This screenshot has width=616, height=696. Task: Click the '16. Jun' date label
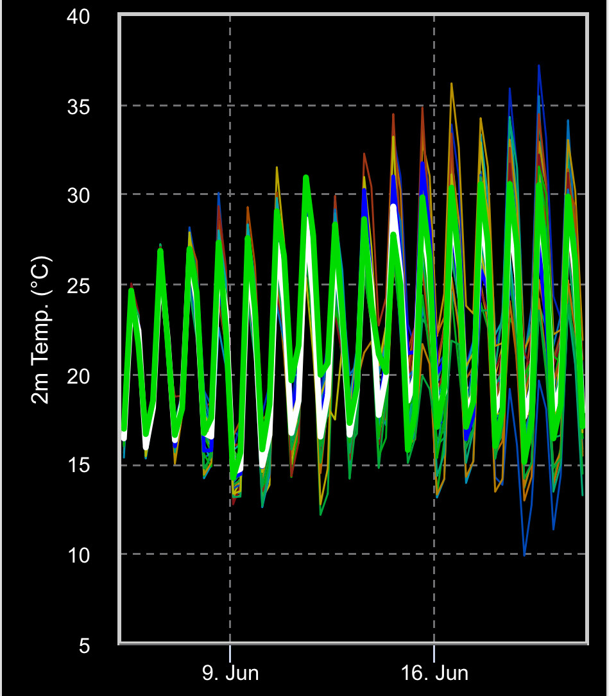pos(434,673)
